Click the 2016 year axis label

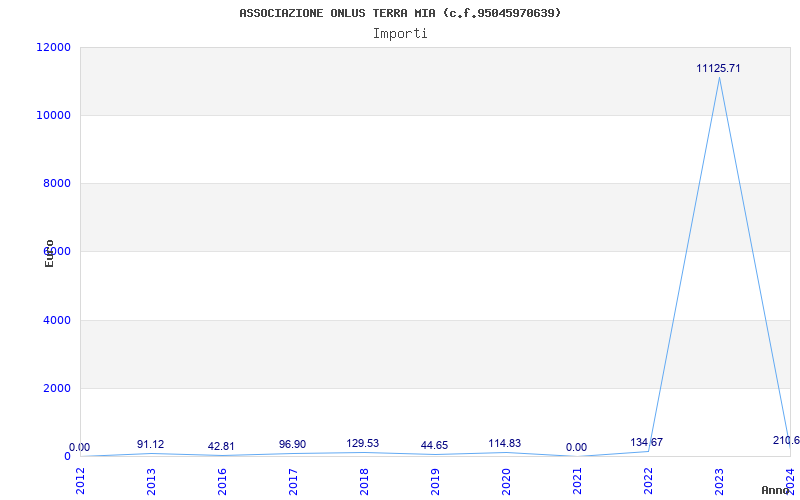click(222, 482)
